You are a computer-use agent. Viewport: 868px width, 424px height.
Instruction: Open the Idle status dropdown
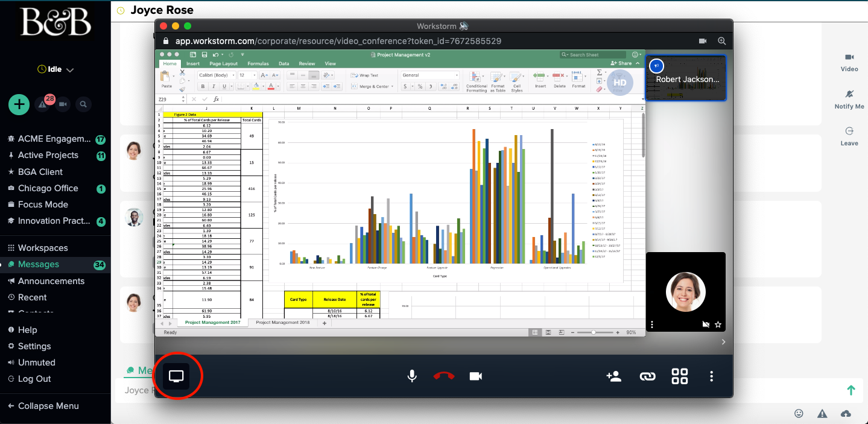(55, 70)
